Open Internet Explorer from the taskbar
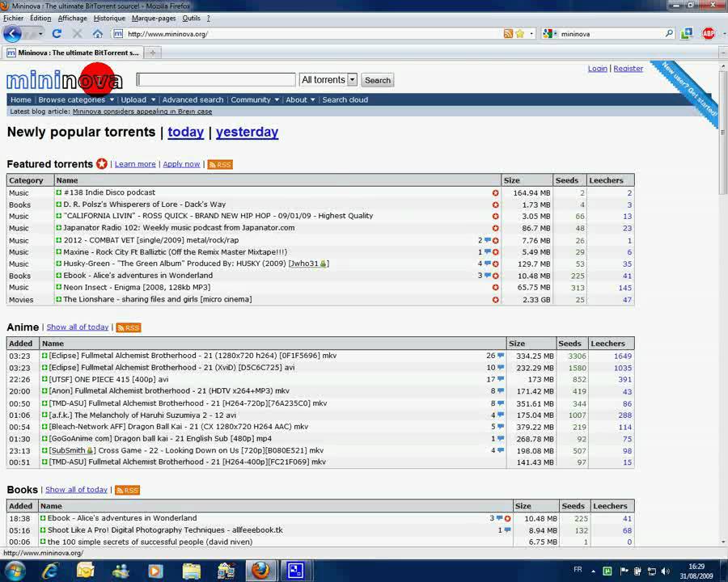728x582 pixels. click(x=49, y=571)
